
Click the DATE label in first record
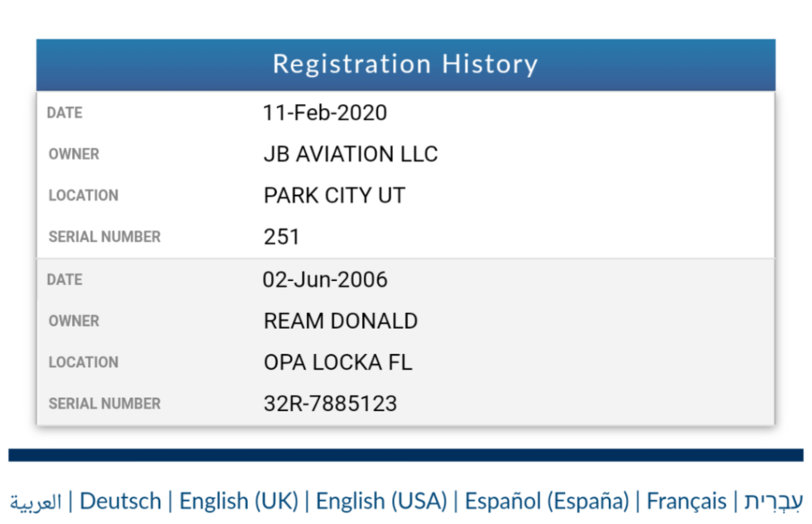63,113
